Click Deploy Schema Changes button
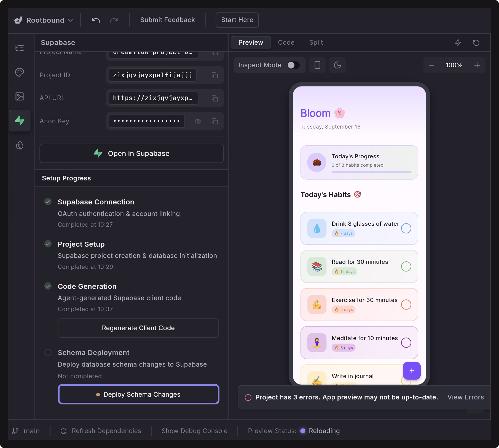The height and width of the screenshot is (448, 499). 139,394
